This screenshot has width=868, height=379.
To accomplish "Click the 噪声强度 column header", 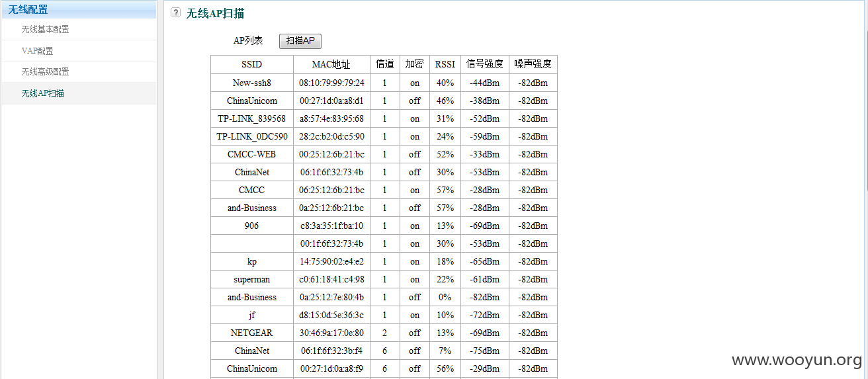I will [533, 64].
